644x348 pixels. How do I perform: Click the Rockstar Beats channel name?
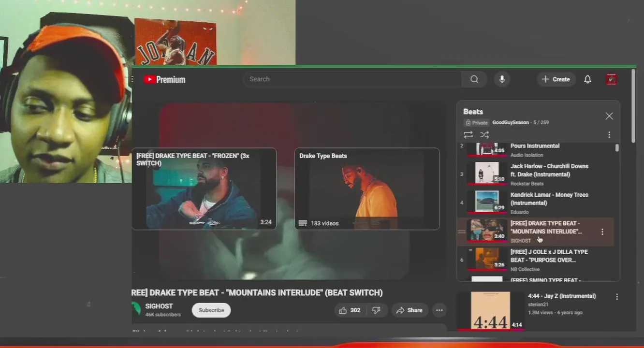[x=527, y=184]
